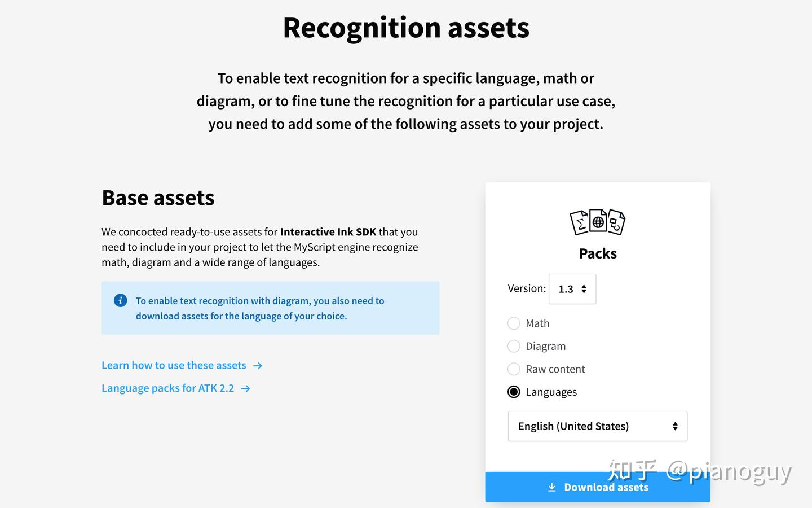Open the Language packs for ATK 2.2 link
The height and width of the screenshot is (508, 812).
[167, 388]
